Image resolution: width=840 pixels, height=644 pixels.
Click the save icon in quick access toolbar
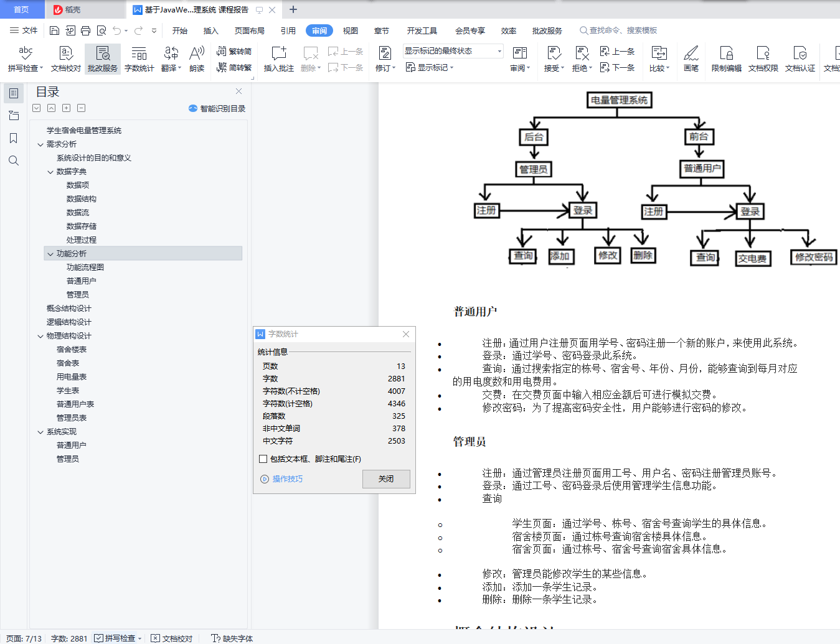(54, 30)
